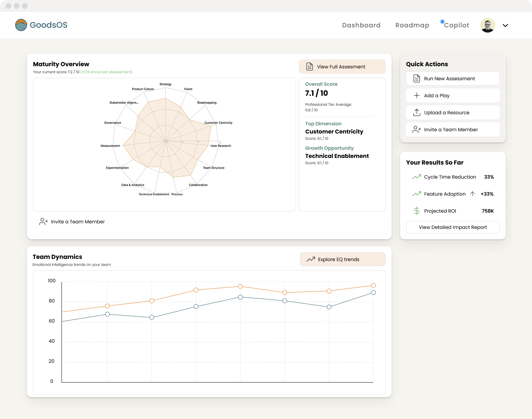Screen dimensions: 532x419
Task: Click the document icon in Run New Assessment
Action: pos(417,78)
